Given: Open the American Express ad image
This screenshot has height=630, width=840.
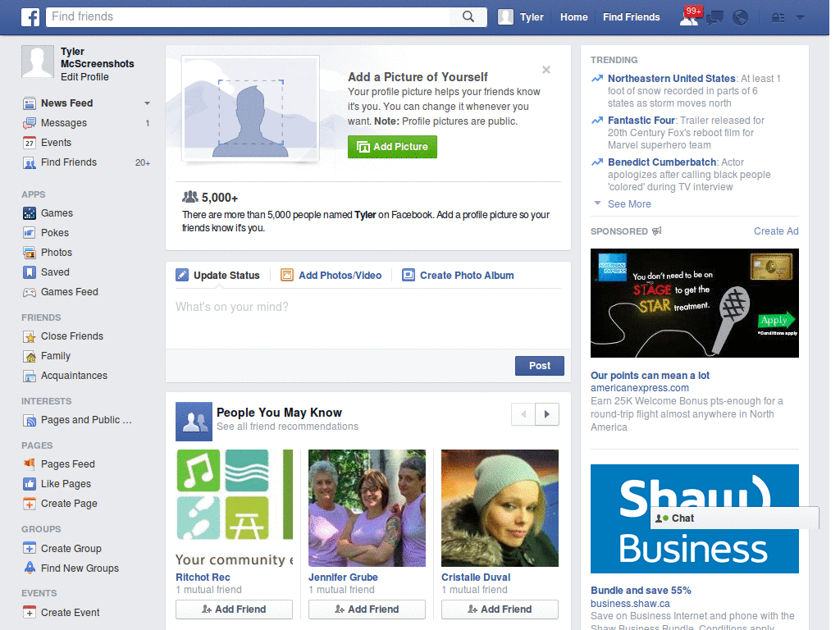Looking at the screenshot, I should click(694, 303).
